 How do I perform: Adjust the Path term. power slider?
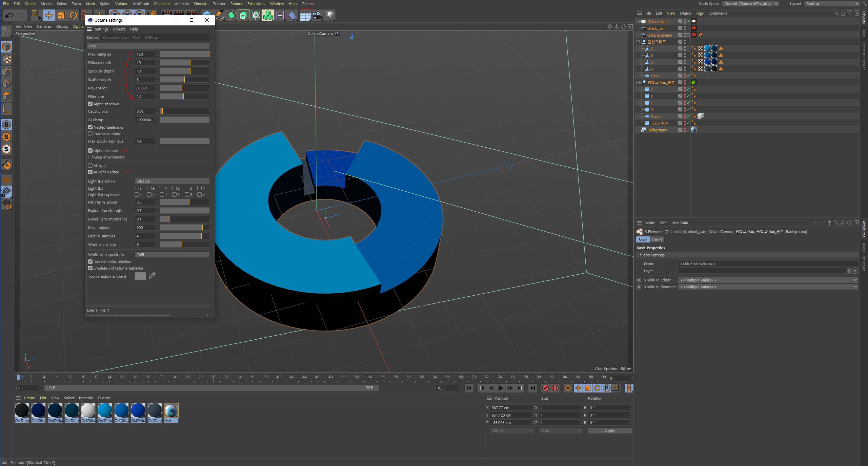[x=184, y=202]
